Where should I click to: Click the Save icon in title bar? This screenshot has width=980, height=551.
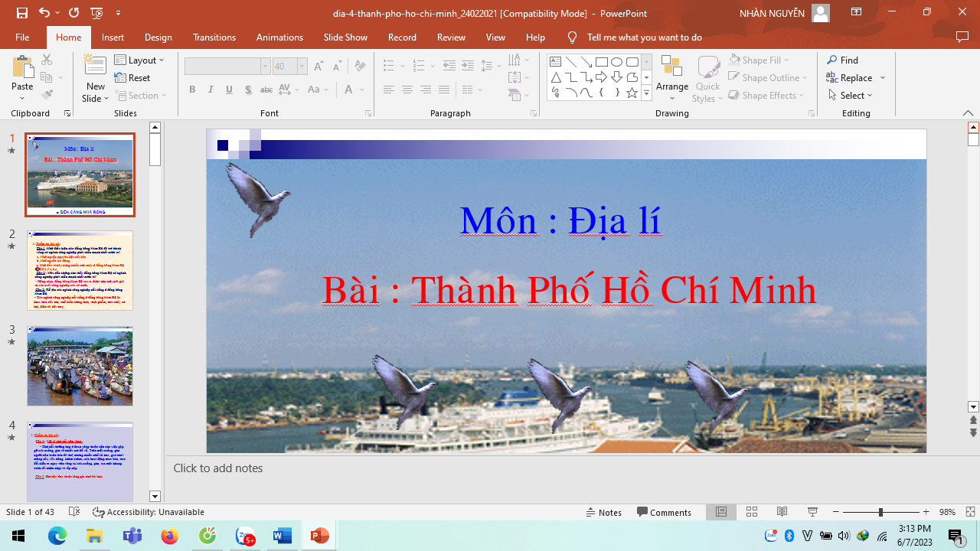[x=21, y=13]
